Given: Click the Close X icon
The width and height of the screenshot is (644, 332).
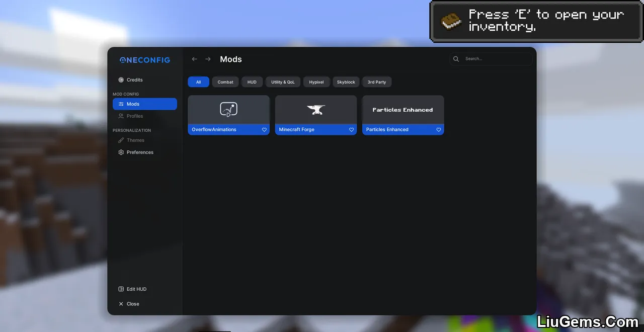Looking at the screenshot, I should (121, 304).
